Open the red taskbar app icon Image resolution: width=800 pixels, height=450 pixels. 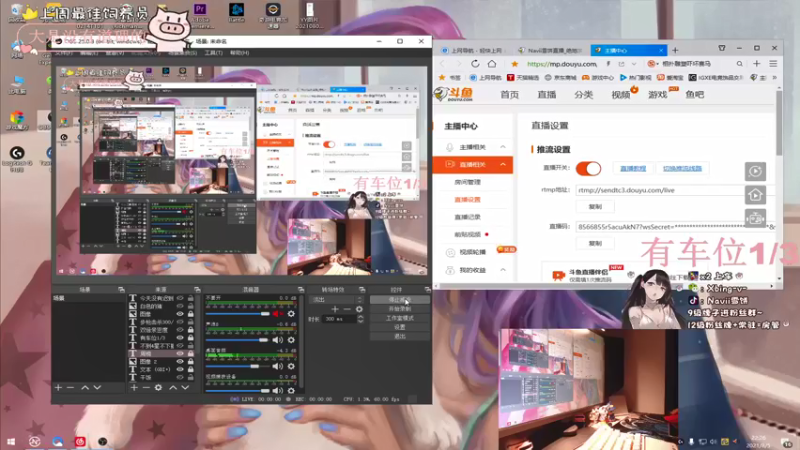pyautogui.click(x=80, y=441)
